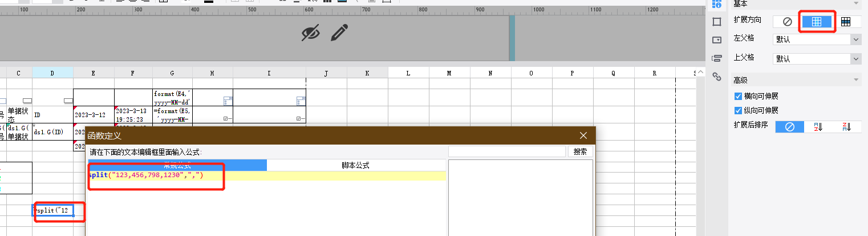The height and width of the screenshot is (236, 868).
Task: Open the widget settings sidebar icon
Action: pos(717,40)
